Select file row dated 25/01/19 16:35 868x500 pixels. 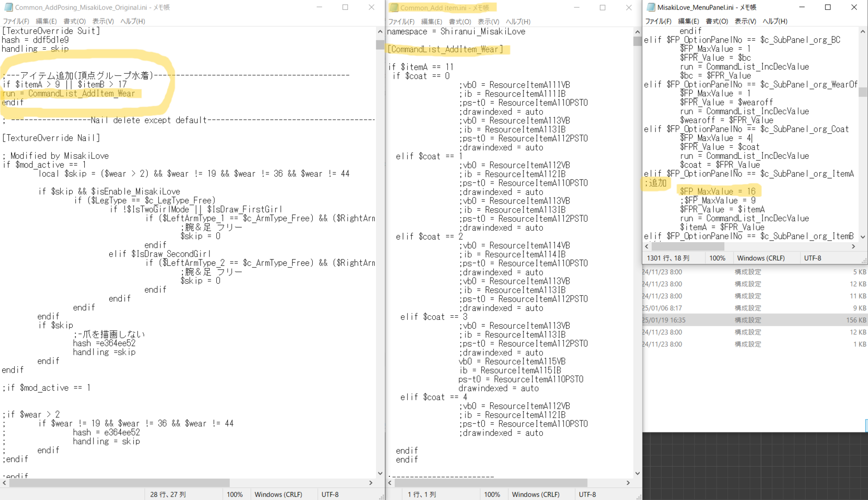(x=754, y=320)
